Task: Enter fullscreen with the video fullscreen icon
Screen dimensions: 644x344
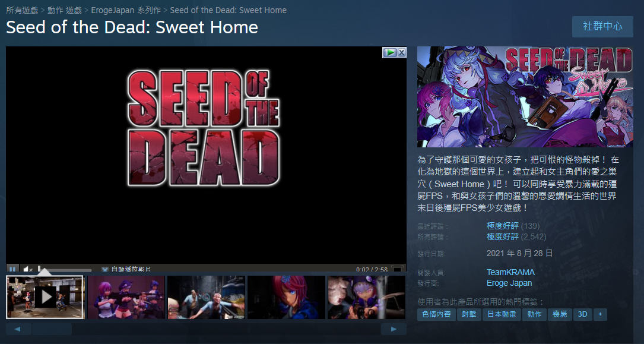Action: [x=397, y=270]
